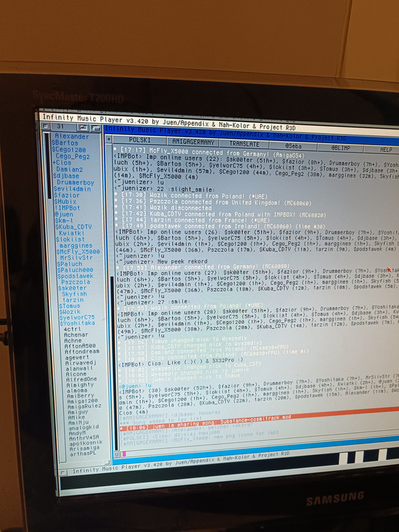This screenshot has height=532, width=399.
Task: Select offline user Aftondream in list
Action: click(82, 352)
